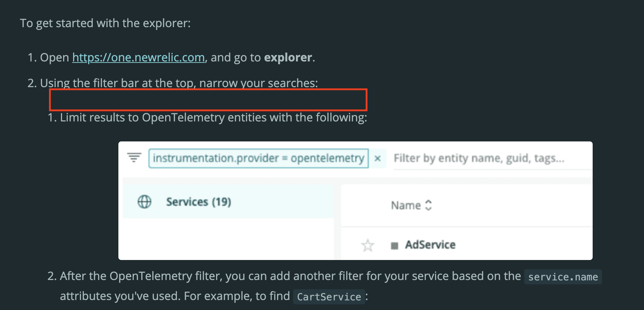Favorite AdService with the star icon
This screenshot has width=644, height=310.
tap(368, 245)
